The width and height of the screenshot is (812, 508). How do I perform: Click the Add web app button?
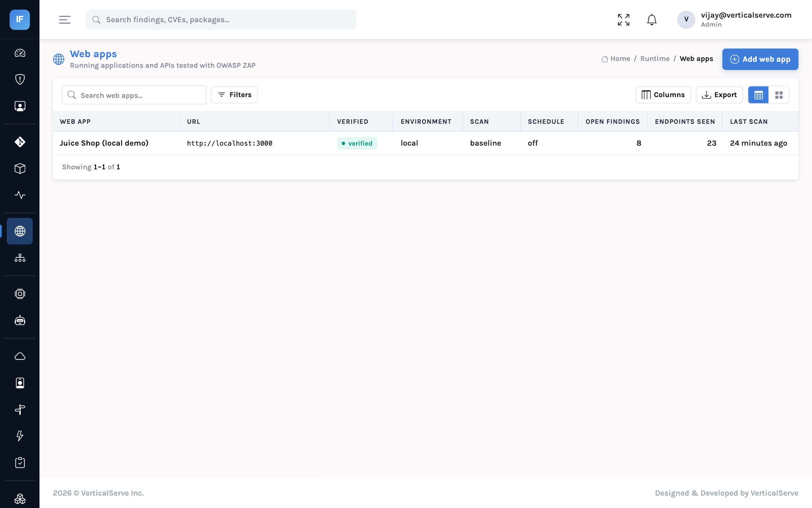760,59
